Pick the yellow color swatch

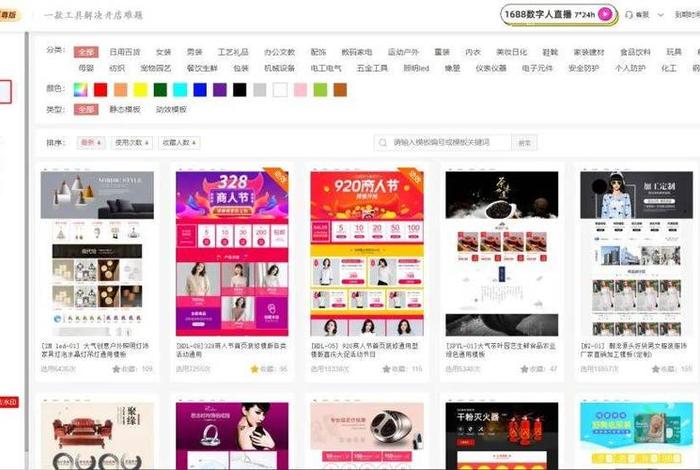coord(141,90)
